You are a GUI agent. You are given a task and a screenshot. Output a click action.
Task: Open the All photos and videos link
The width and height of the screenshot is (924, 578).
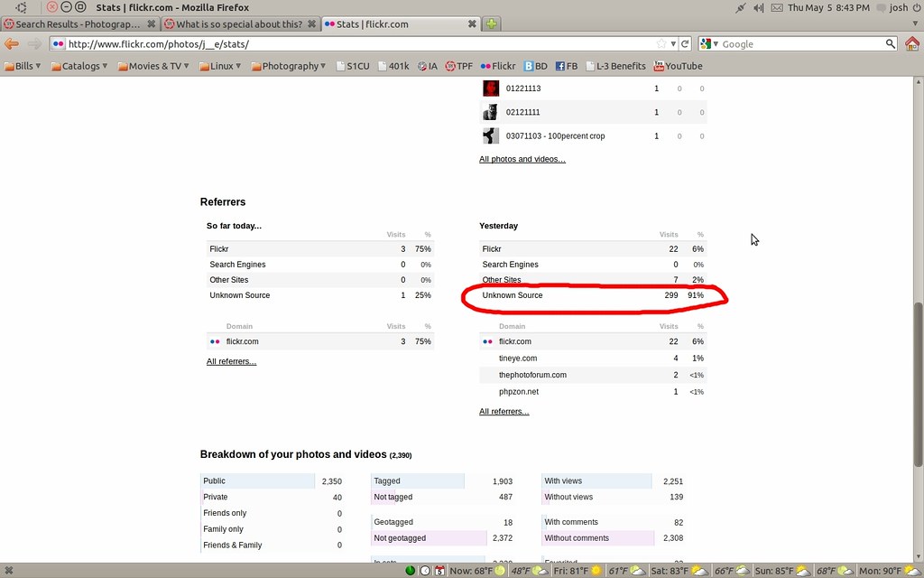pyautogui.click(x=522, y=159)
